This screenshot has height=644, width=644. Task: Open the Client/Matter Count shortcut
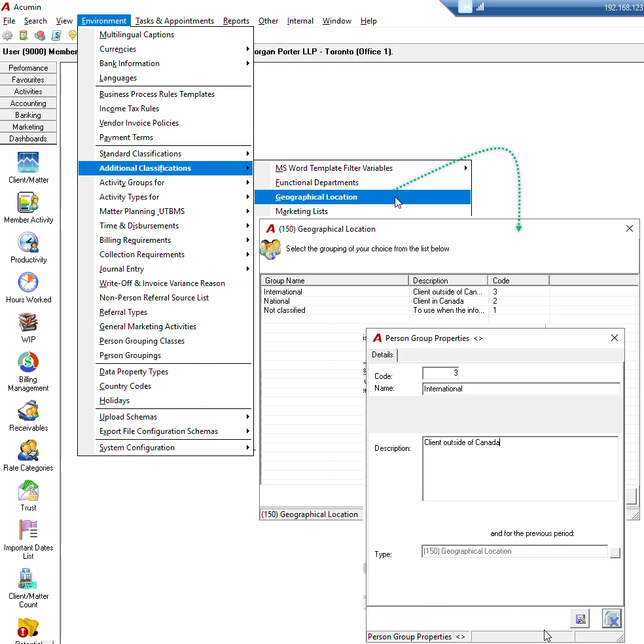click(28, 588)
